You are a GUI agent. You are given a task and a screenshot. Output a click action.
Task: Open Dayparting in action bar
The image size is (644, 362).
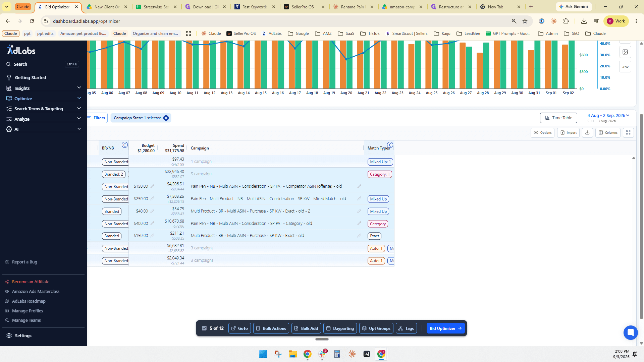[x=340, y=328]
